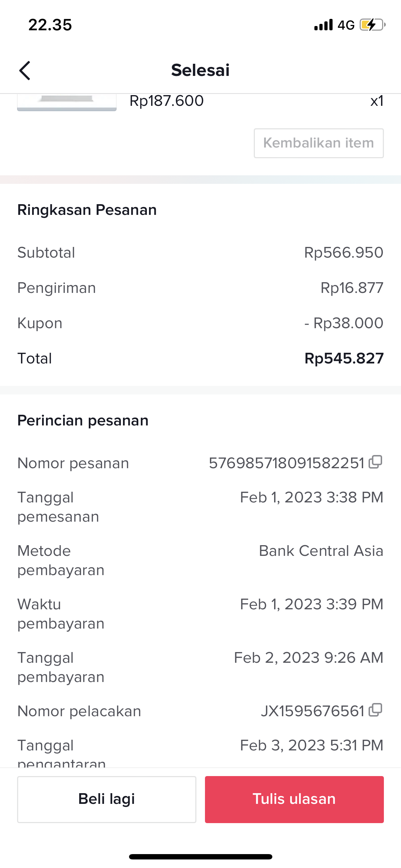Viewport: 401px width, 868px height.
Task: Copy the order number using copy icon
Action: (x=375, y=462)
